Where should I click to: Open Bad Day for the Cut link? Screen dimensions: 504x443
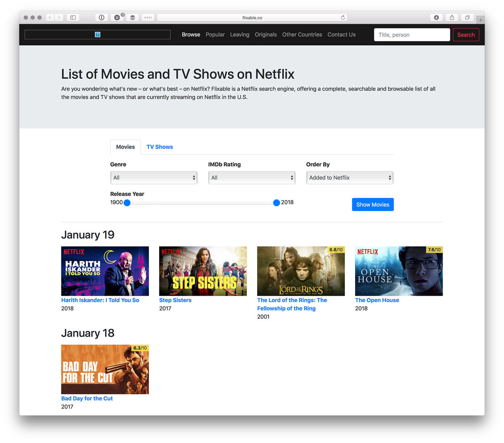tap(87, 399)
